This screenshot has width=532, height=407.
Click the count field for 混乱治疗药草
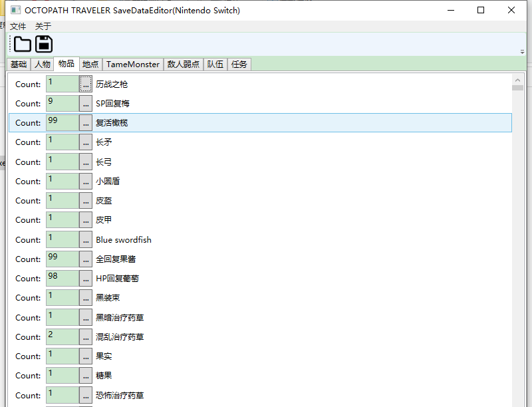(x=63, y=337)
